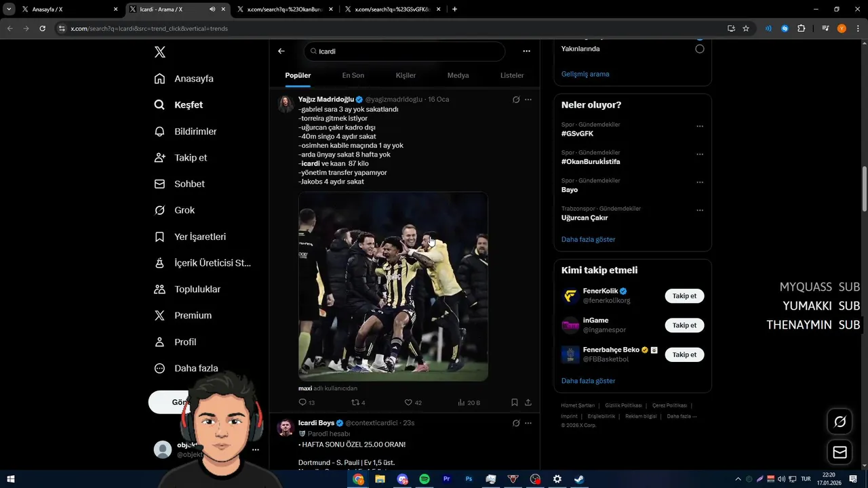Click Grok icon on Icardi Boys post
The image size is (868, 488).
516,423
